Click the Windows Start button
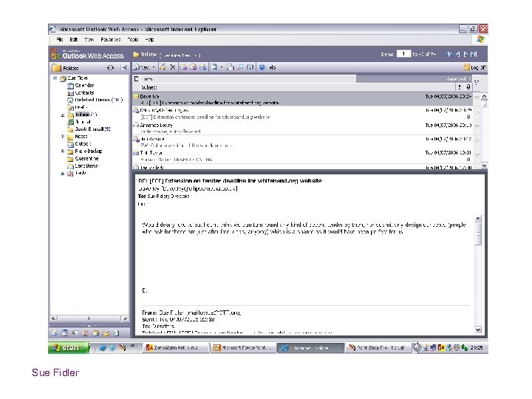 point(68,347)
